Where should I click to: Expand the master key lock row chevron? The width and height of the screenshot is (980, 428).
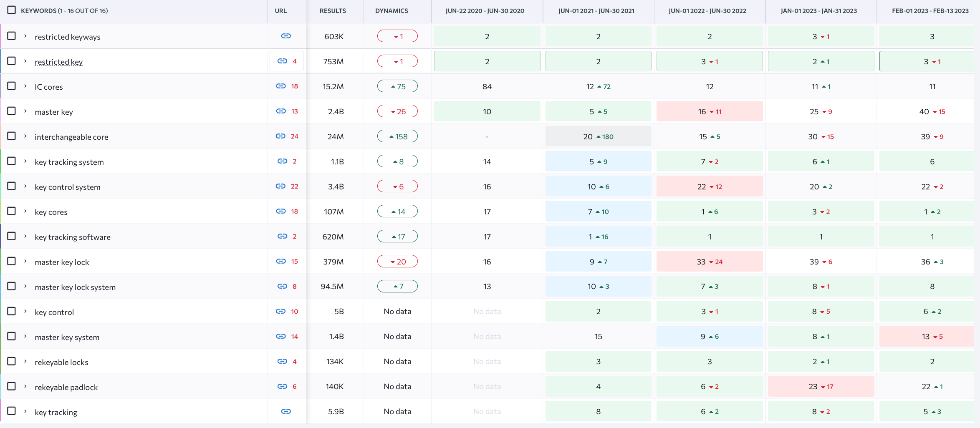[x=25, y=262]
